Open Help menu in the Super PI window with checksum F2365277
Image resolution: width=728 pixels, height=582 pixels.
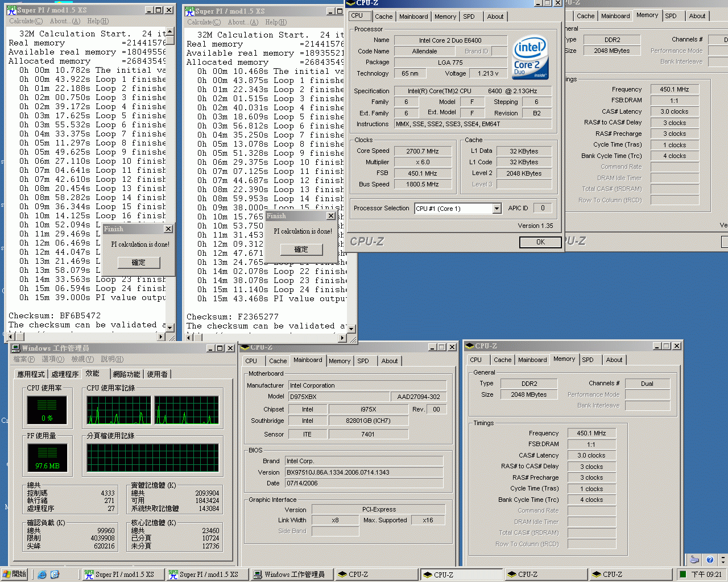(276, 22)
